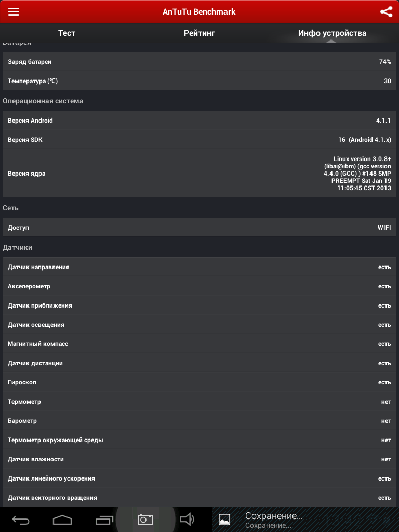Tap the Барометр sensor row
The height and width of the screenshot is (532, 399).
click(199, 421)
